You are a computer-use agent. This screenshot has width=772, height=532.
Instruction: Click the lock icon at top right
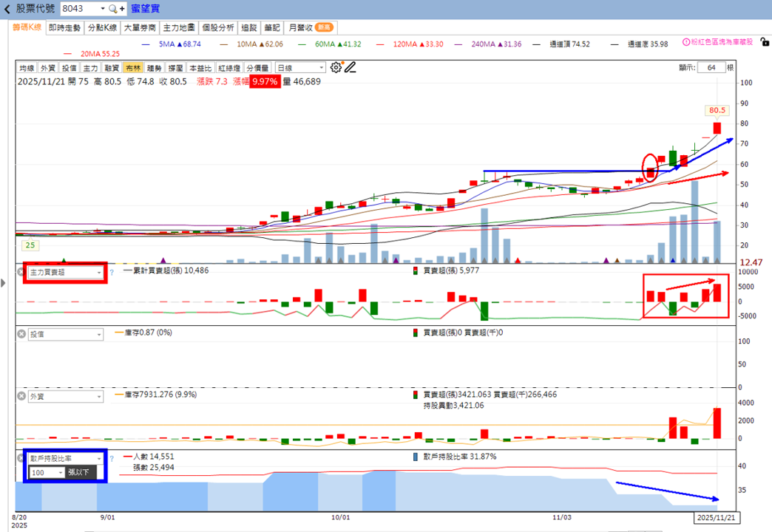(x=765, y=42)
